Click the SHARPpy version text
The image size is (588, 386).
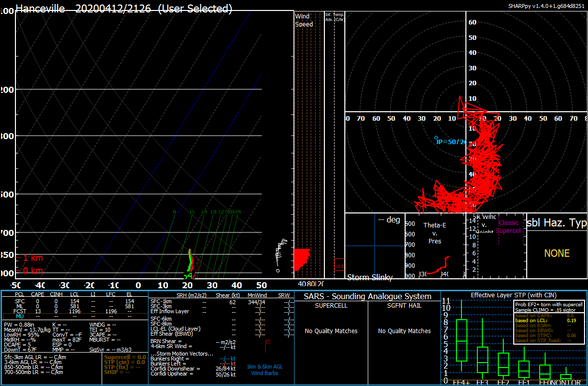547,6
